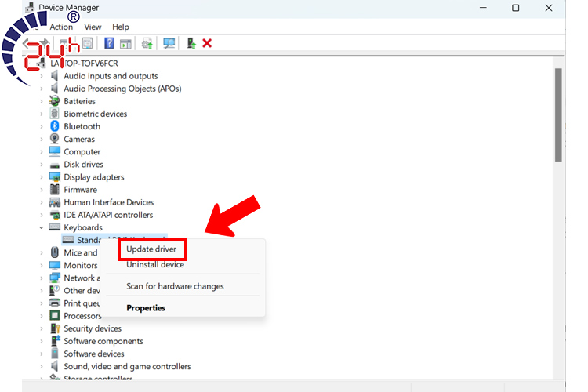Image resolution: width=588 pixels, height=392 pixels.
Task: Click the Forward arrow in the toolbar
Action: pyautogui.click(x=44, y=43)
